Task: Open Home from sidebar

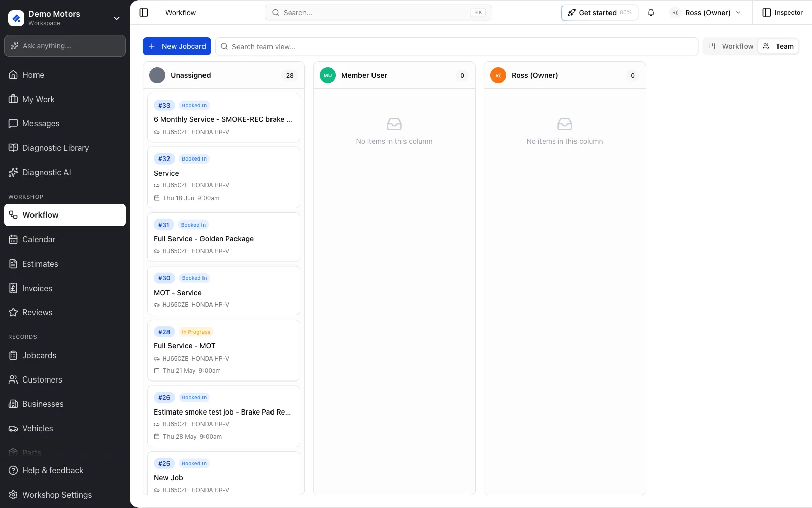Action: (65, 75)
